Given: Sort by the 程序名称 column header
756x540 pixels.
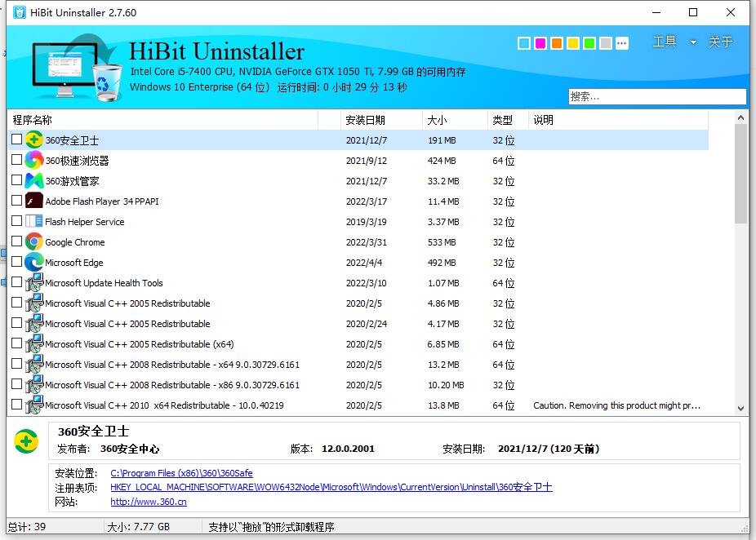Looking at the screenshot, I should pos(163,120).
